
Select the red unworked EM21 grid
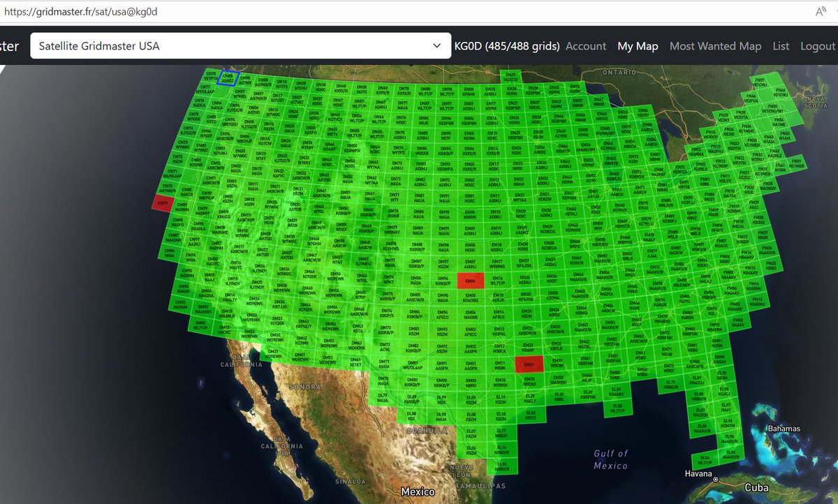point(529,364)
